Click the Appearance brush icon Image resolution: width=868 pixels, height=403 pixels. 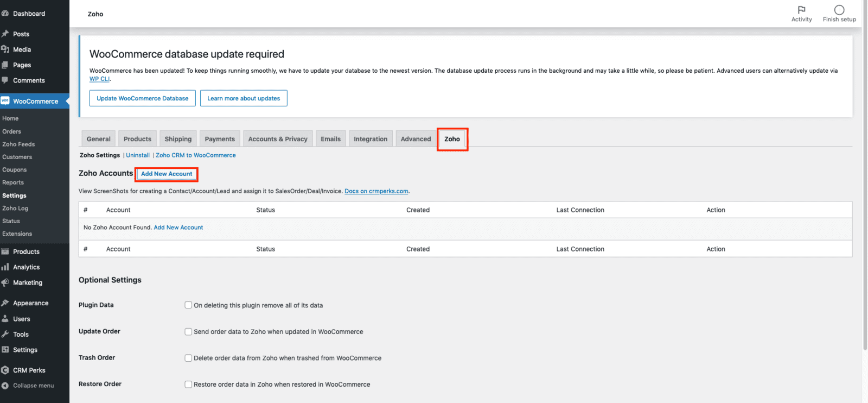click(x=5, y=303)
